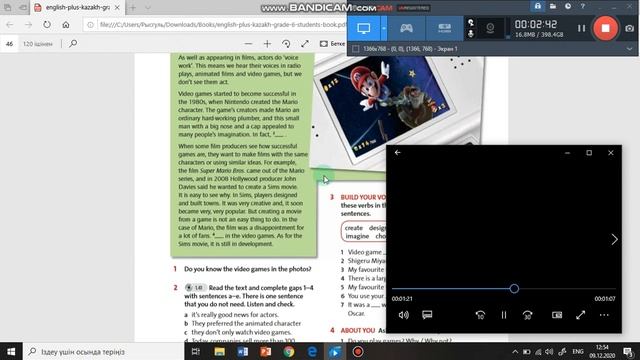This screenshot has height=360, width=640.
Task: Toggle Bandicam microphone recording
Action: [471, 34]
